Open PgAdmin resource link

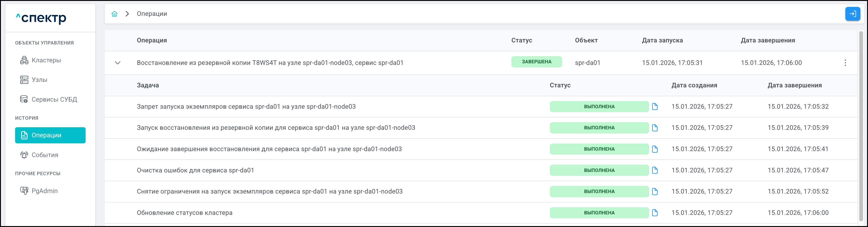coord(44,191)
